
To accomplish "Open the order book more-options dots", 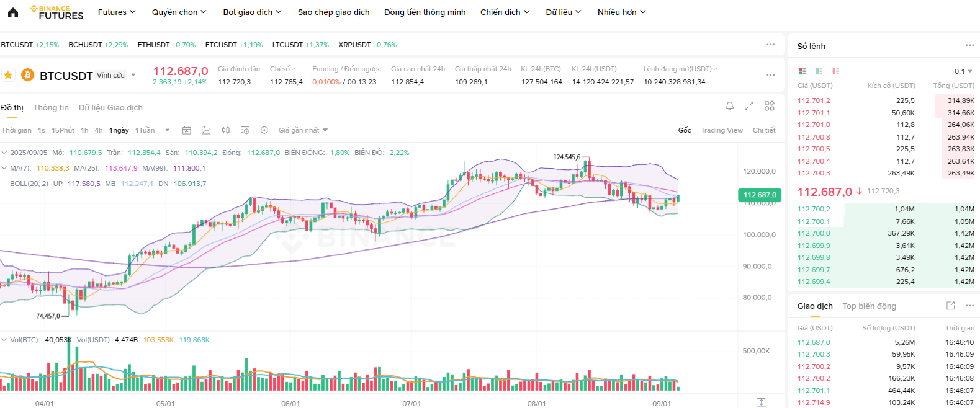I will pyautogui.click(x=969, y=45).
